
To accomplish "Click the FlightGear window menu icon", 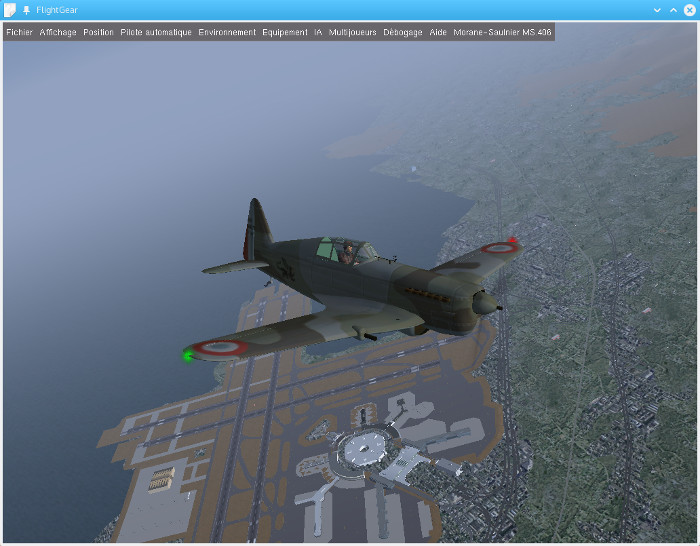I will point(10,9).
